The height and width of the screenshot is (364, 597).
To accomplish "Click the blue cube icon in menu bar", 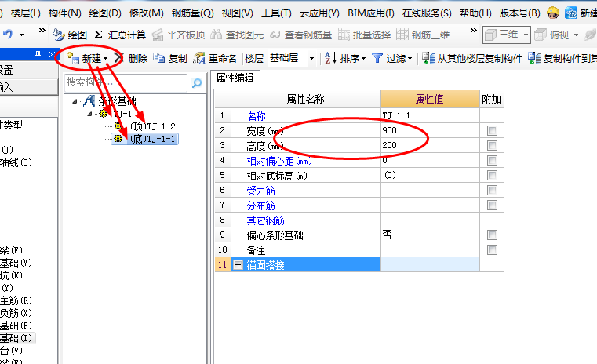I will 571,13.
